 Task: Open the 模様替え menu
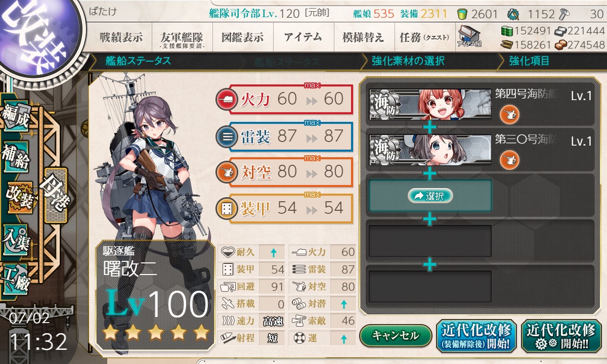(363, 37)
